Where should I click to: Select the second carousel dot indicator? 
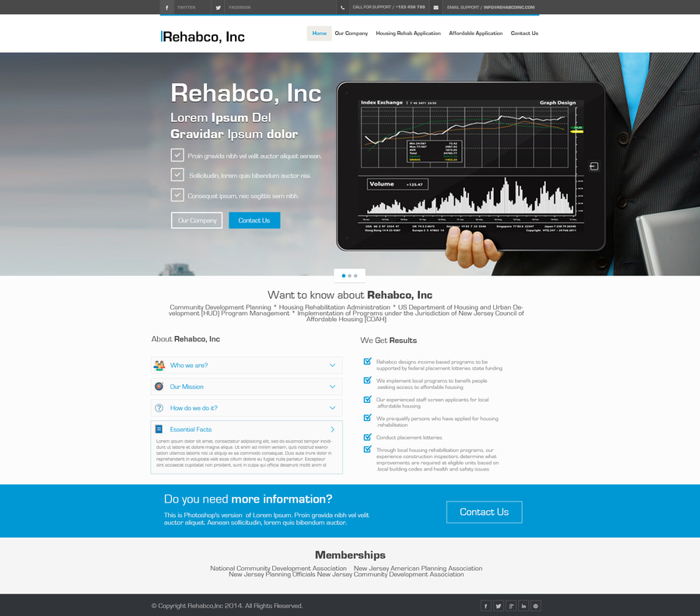pyautogui.click(x=349, y=275)
